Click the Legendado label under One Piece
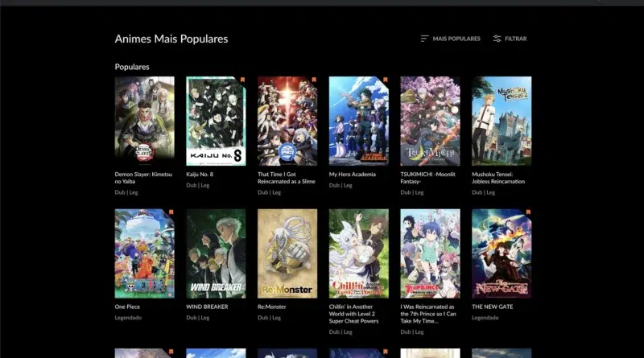 tap(128, 318)
